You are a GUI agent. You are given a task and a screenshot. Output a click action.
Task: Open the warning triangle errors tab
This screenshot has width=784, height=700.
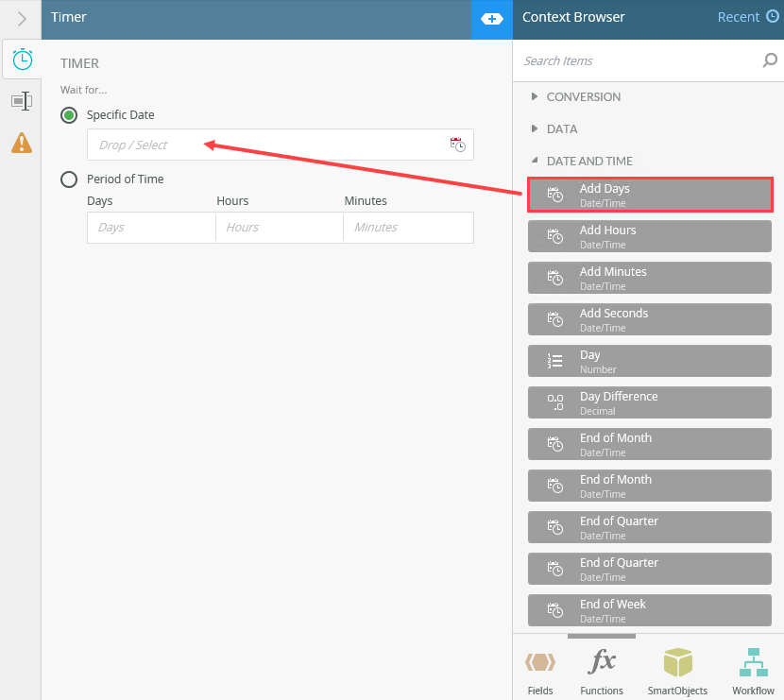pos(22,143)
